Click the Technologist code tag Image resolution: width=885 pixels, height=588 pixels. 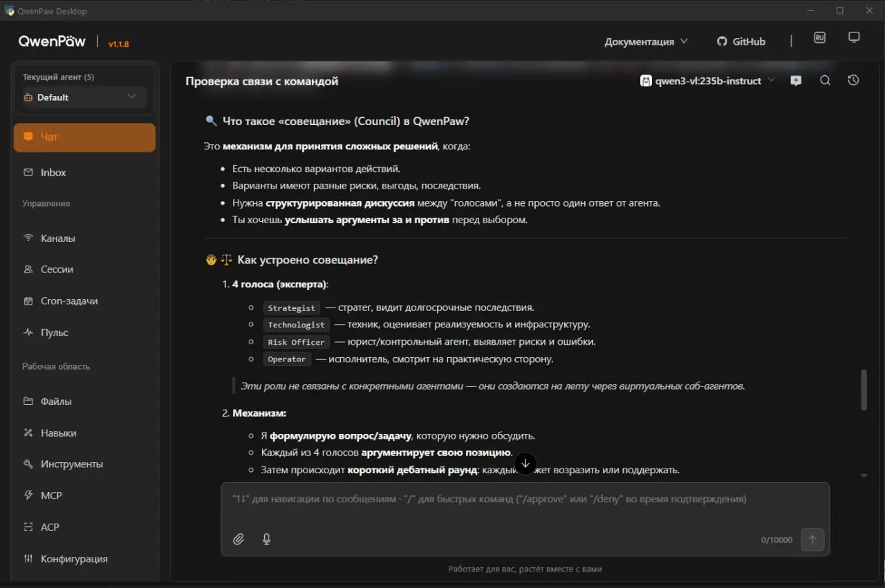tap(296, 325)
